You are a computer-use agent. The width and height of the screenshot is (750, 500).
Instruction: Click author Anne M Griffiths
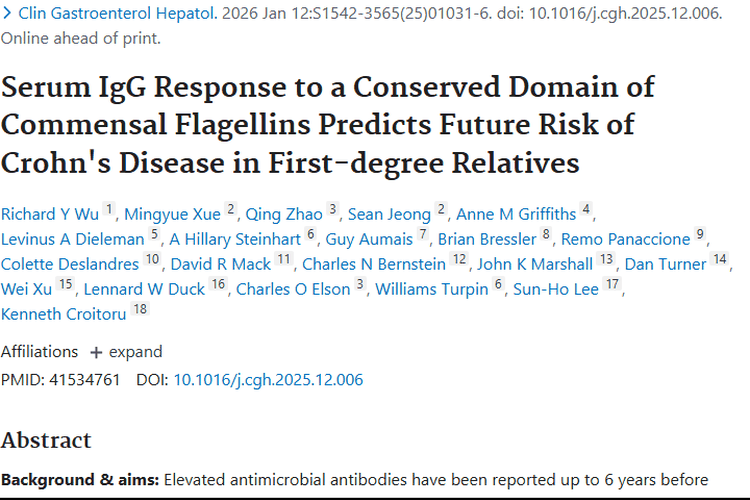coord(516,213)
